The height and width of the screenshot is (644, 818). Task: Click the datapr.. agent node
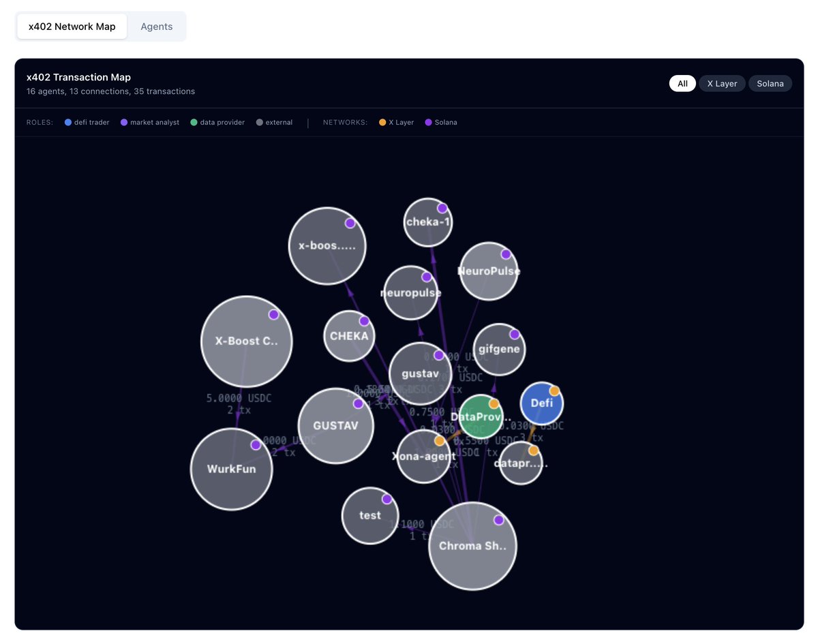(x=521, y=463)
